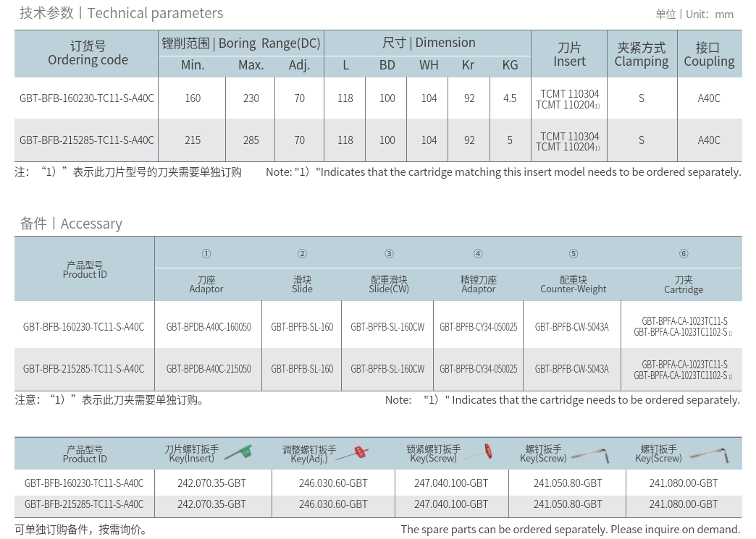The width and height of the screenshot is (756, 539).
Task: Click the Clamping column header
Action: 642,54
